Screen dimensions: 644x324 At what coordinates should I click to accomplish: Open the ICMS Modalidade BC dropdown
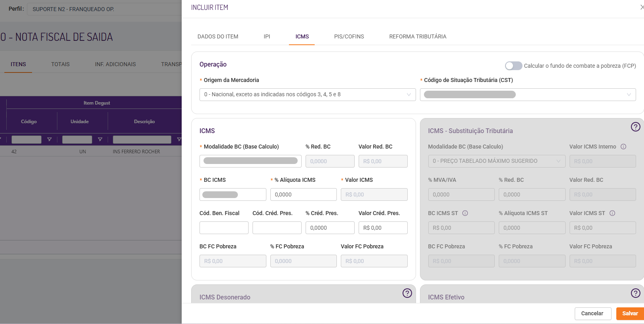250,161
